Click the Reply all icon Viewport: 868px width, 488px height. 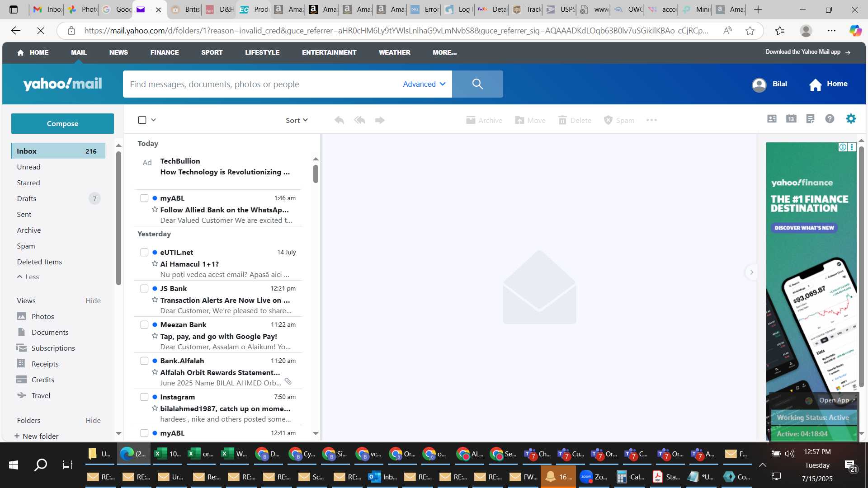pyautogui.click(x=360, y=120)
